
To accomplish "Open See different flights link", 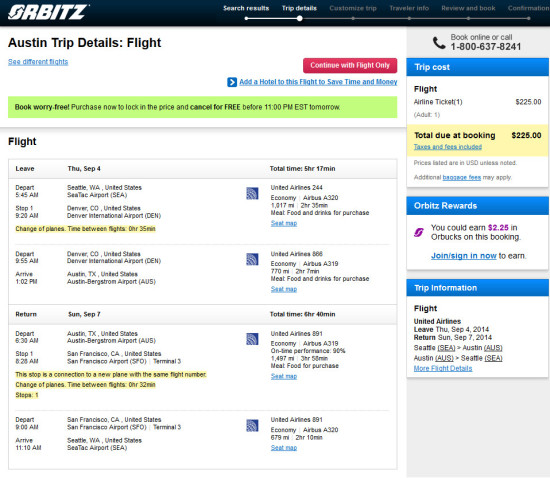I will click(x=38, y=62).
